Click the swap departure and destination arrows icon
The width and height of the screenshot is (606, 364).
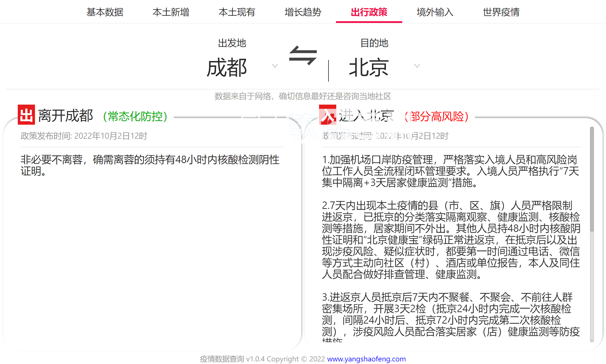pos(303,55)
